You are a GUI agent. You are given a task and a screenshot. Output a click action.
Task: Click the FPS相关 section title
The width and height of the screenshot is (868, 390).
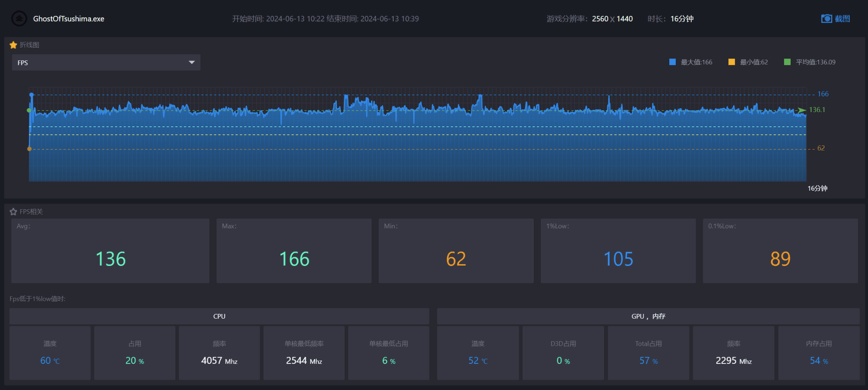click(x=31, y=212)
